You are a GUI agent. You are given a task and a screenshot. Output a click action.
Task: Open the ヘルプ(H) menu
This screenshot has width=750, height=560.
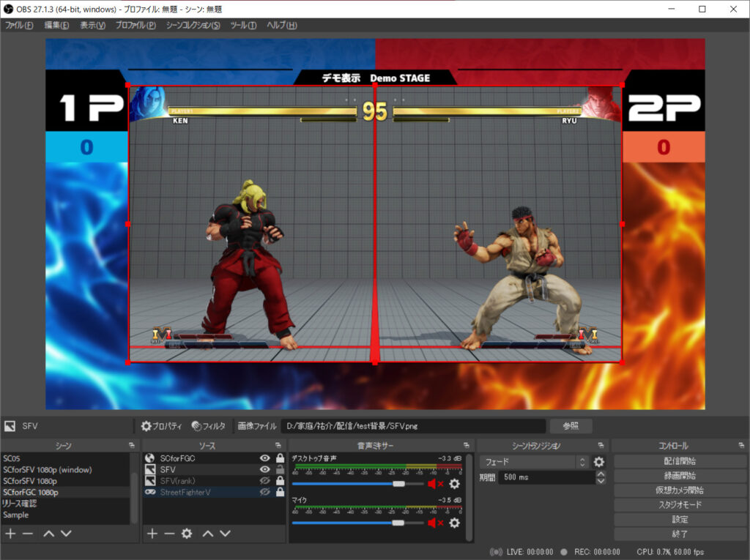pyautogui.click(x=282, y=26)
